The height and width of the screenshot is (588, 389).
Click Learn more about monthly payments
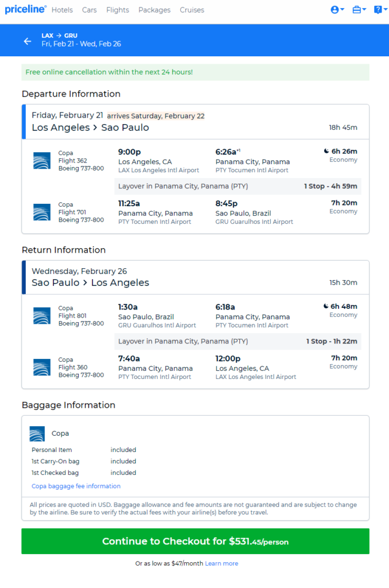[x=221, y=563]
